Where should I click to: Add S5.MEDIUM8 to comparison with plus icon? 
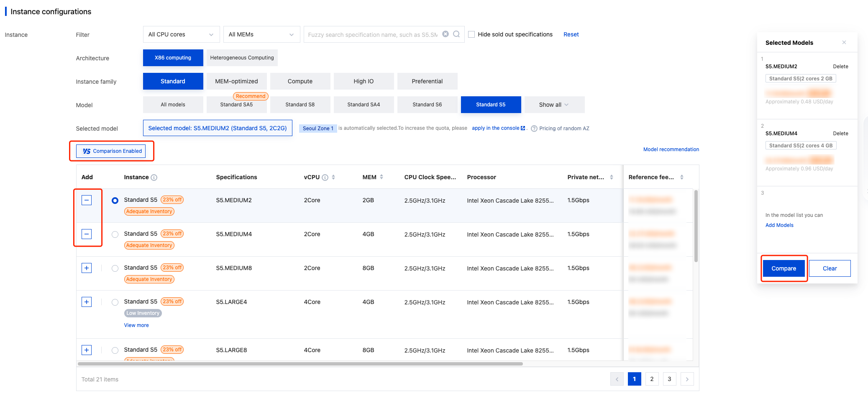coord(87,268)
